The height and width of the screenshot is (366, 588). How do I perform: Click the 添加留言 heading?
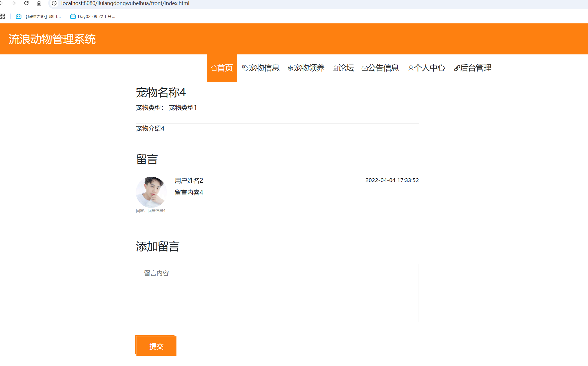158,246
